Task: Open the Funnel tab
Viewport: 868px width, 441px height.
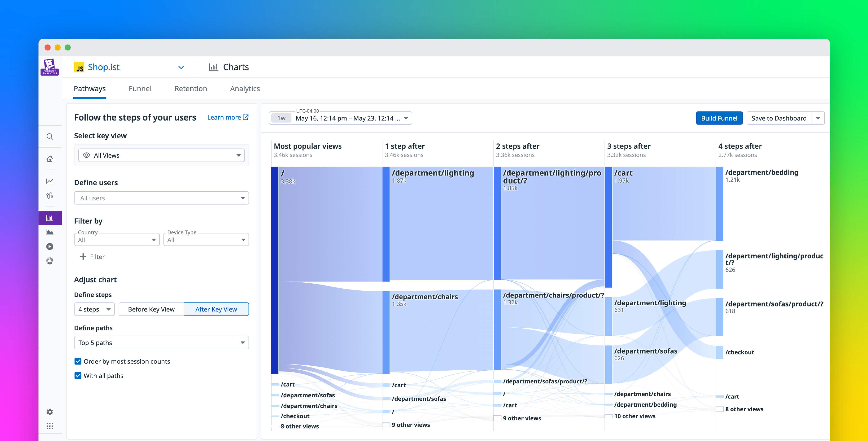Action: pyautogui.click(x=140, y=88)
